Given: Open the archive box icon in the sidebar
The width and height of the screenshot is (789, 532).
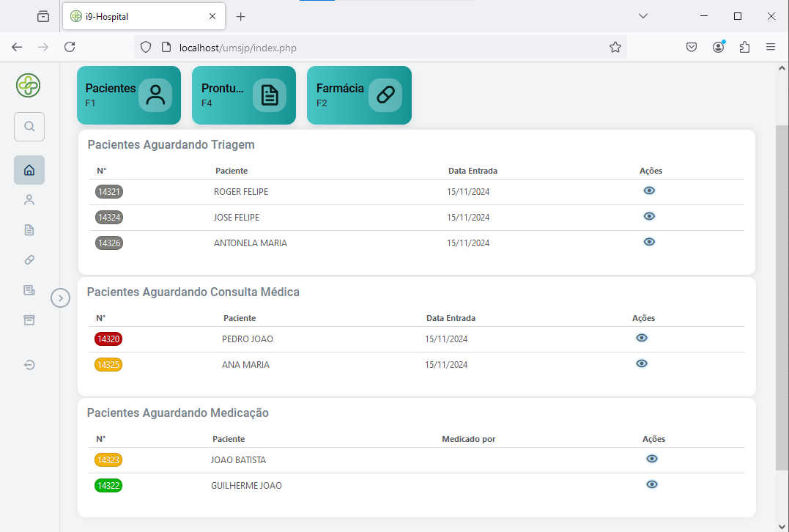Looking at the screenshot, I should click(x=29, y=320).
